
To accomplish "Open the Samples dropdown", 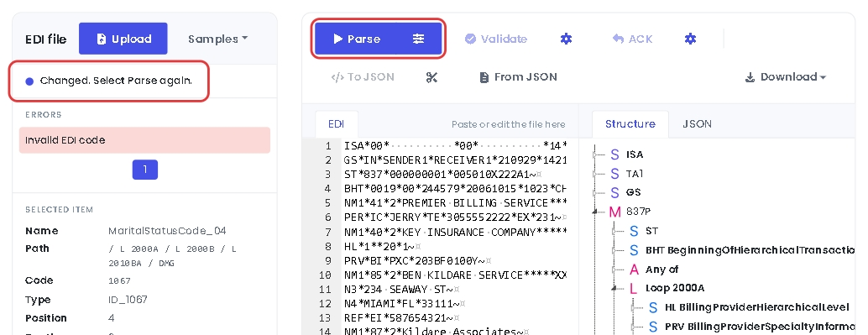I will pos(217,39).
